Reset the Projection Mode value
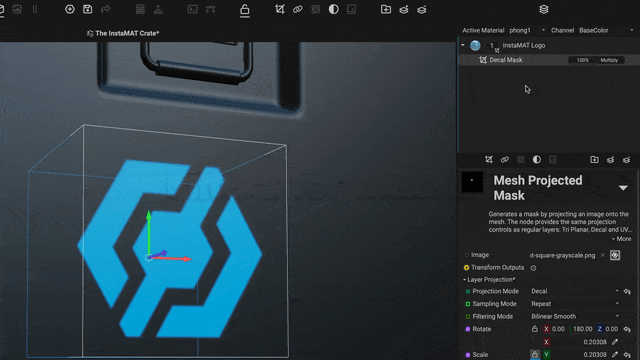 pyautogui.click(x=627, y=291)
